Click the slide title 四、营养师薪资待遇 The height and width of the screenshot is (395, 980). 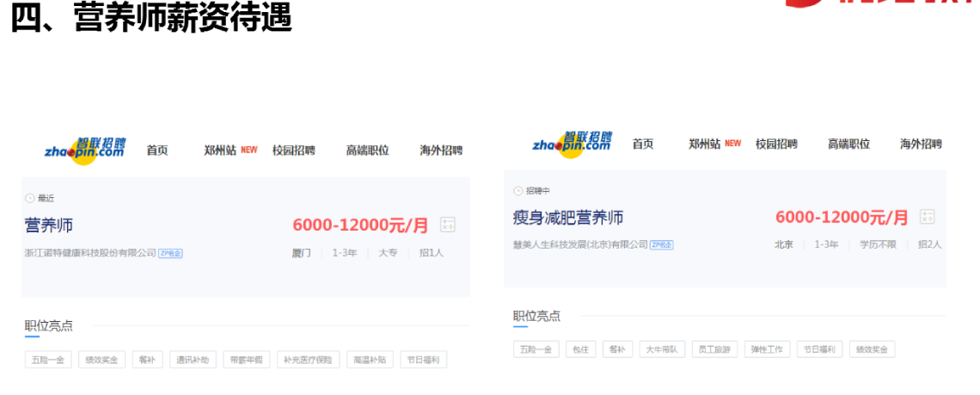(x=152, y=17)
